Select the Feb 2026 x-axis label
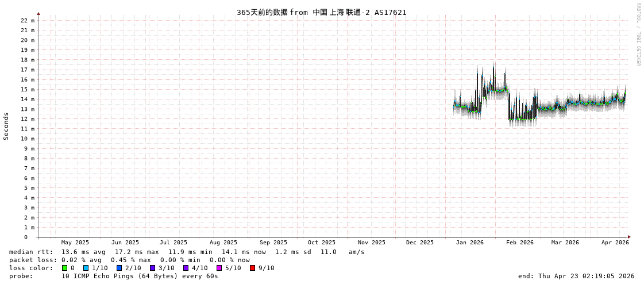 click(x=519, y=243)
